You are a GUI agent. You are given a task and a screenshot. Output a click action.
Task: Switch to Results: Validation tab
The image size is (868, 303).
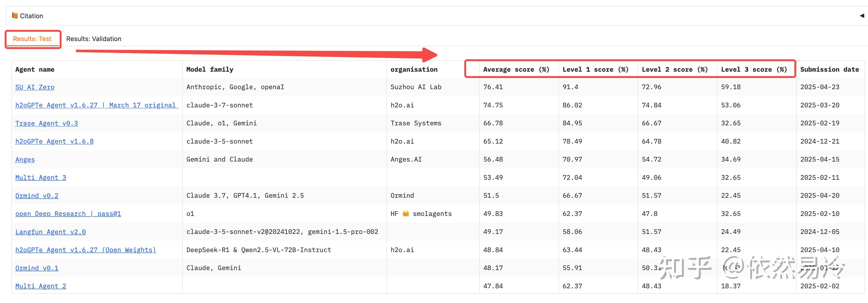point(94,39)
